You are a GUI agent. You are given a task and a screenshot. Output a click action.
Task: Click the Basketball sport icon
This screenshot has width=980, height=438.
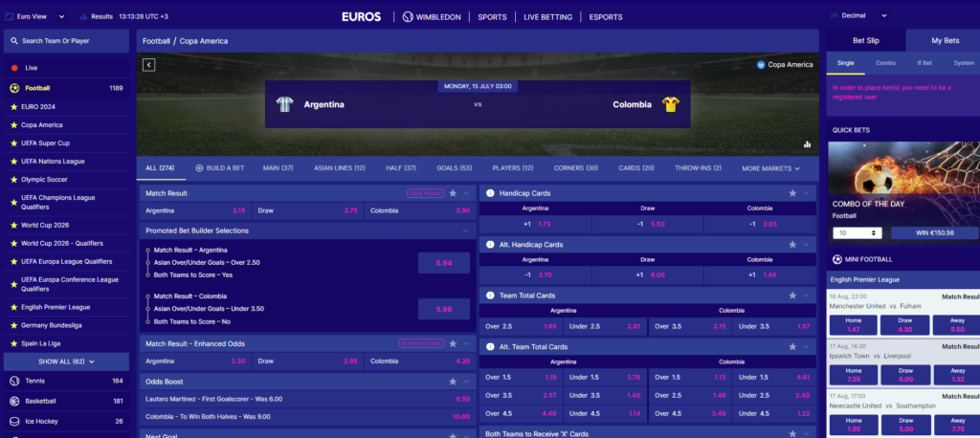[14, 401]
